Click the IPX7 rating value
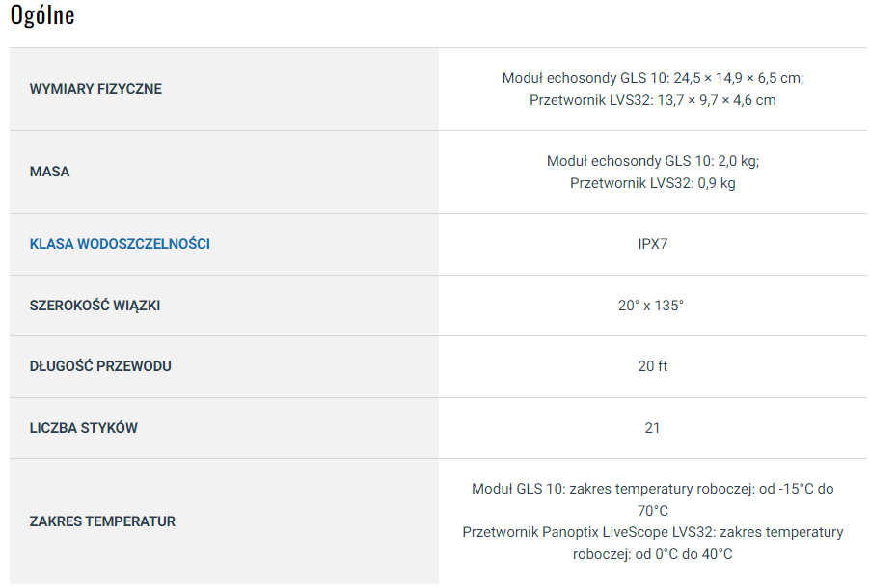 [x=652, y=244]
